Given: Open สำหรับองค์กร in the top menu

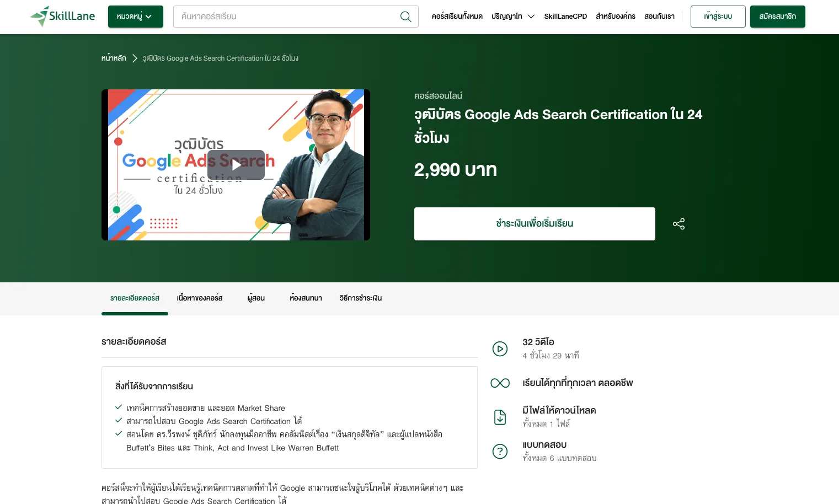Looking at the screenshot, I should 616,17.
